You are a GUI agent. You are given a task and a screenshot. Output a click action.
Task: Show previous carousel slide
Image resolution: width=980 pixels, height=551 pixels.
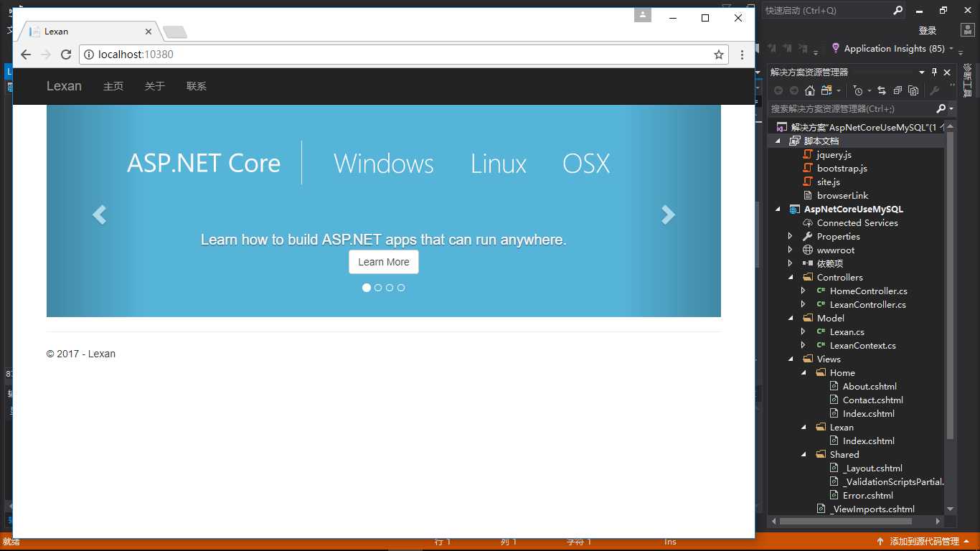click(99, 215)
